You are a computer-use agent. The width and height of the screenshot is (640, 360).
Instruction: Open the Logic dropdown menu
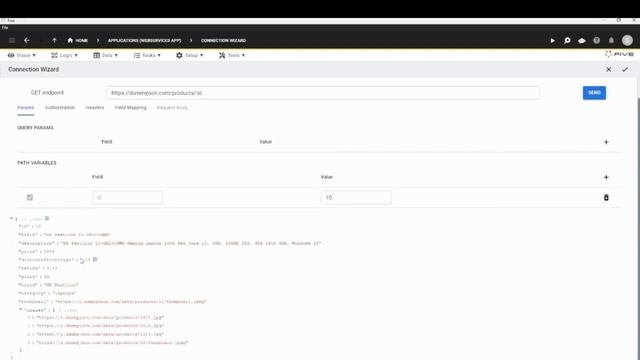point(64,55)
